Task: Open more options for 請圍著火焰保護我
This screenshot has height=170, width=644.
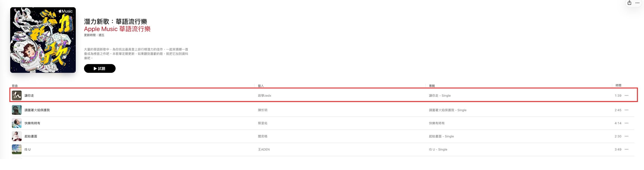Action: tap(627, 110)
